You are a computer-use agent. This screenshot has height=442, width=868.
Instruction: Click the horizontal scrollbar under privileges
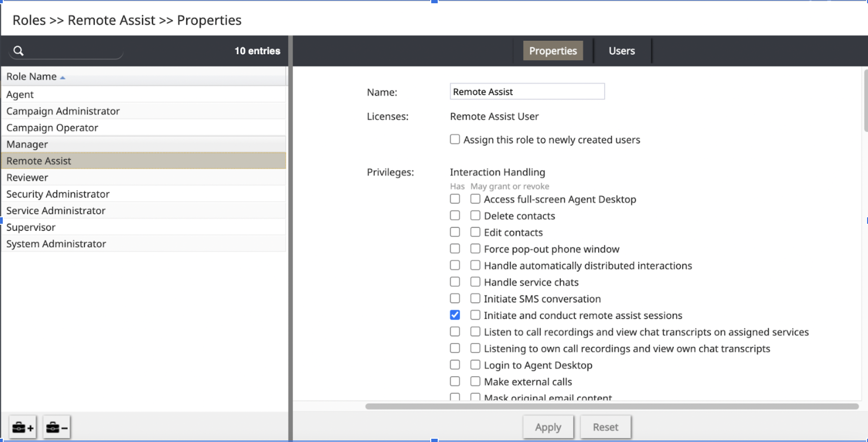point(611,406)
